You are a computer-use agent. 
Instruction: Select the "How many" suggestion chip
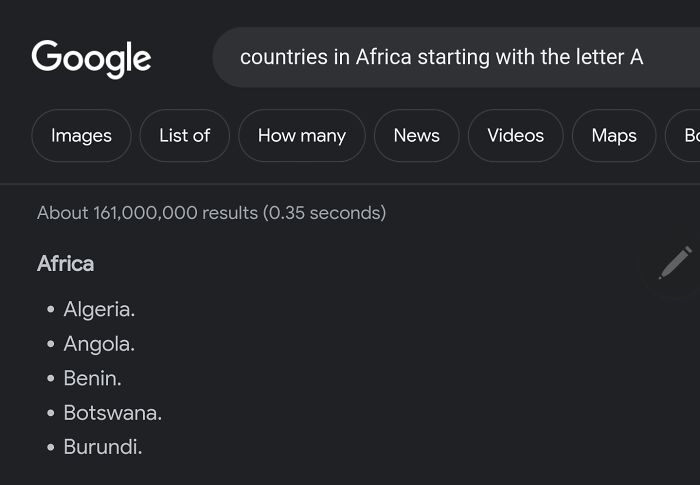coord(301,136)
